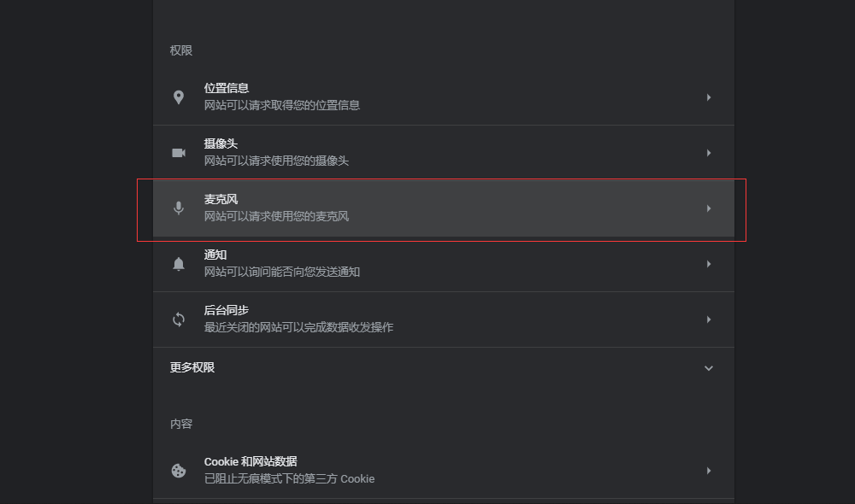The height and width of the screenshot is (504, 855).
Task: Click the right arrow in the 摄像头 row
Action: coord(708,153)
